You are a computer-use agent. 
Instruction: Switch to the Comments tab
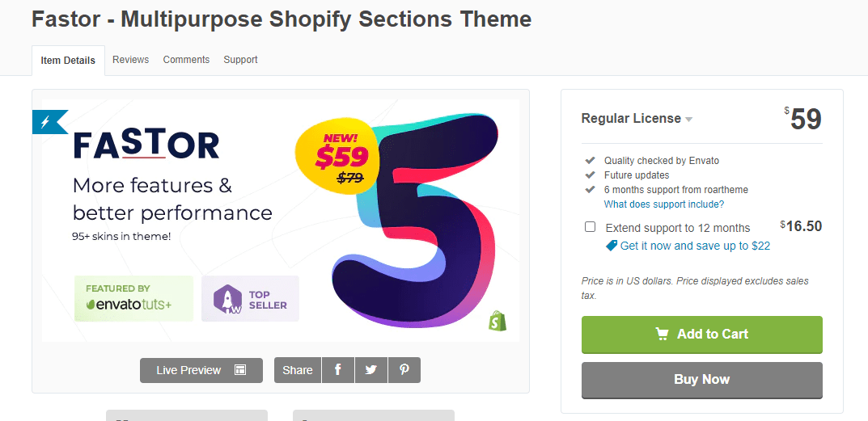click(x=186, y=60)
